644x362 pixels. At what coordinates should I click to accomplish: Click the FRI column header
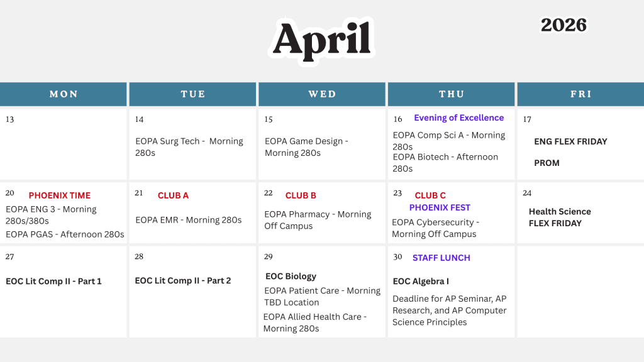(x=580, y=94)
